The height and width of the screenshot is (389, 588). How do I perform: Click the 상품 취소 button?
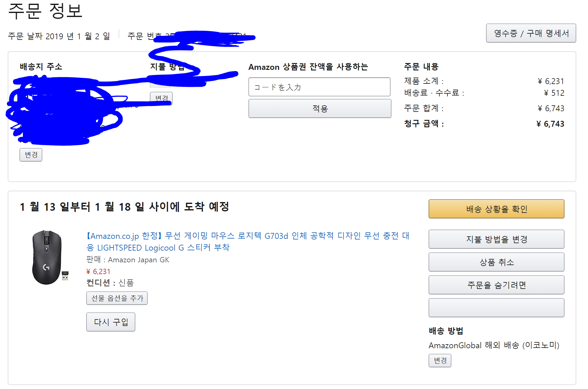coord(496,262)
